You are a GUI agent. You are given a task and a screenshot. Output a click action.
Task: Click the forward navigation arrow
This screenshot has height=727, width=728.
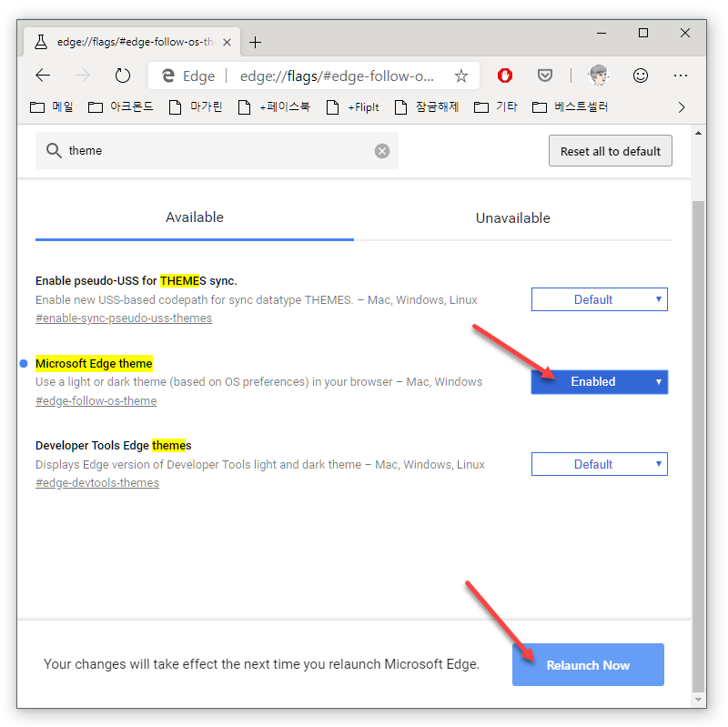pos(83,76)
